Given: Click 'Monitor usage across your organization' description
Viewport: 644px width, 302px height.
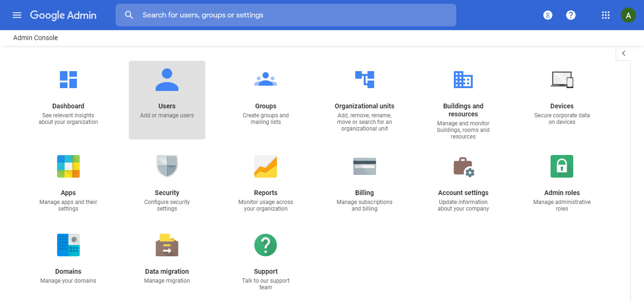Looking at the screenshot, I should click(x=266, y=205).
